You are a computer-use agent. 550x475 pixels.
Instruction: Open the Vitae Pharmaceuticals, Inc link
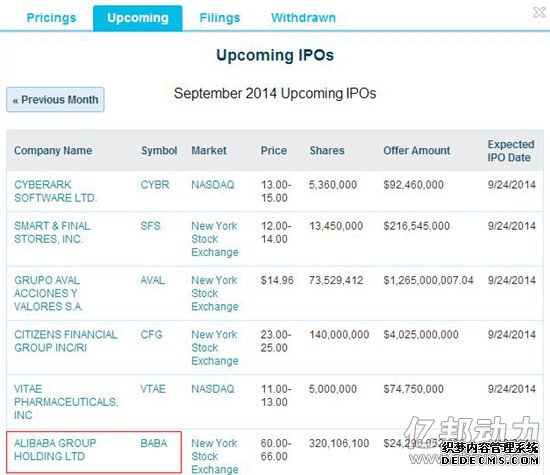coord(66,402)
